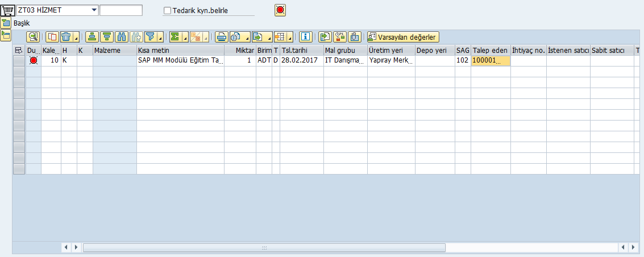The width and height of the screenshot is (644, 257).
Task: Click the ADT unit cell
Action: coord(264,61)
